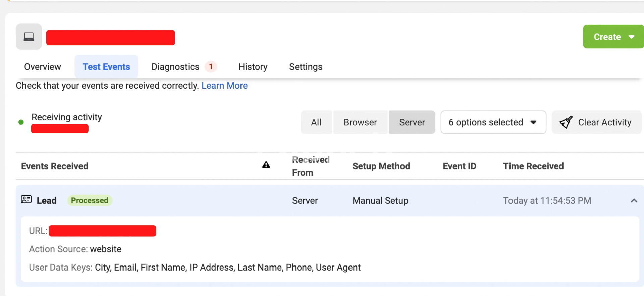Toggle the Server events filter
This screenshot has height=296, width=644.
point(412,122)
